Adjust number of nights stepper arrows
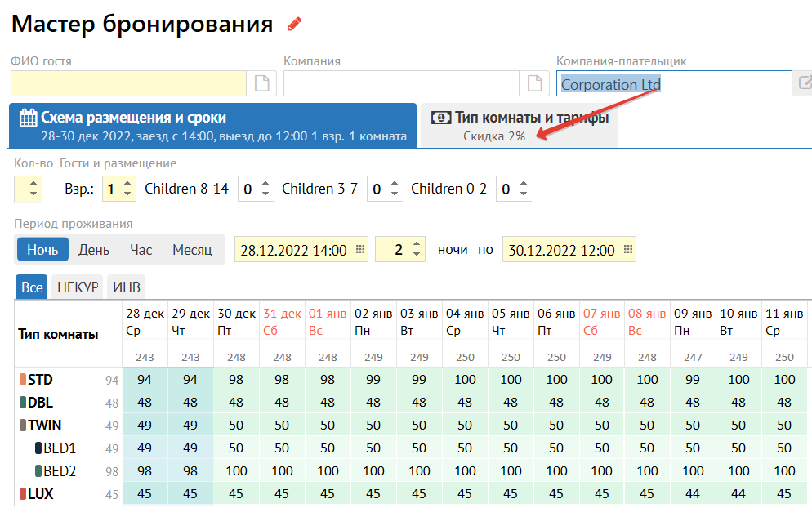812x508 pixels. 417,250
